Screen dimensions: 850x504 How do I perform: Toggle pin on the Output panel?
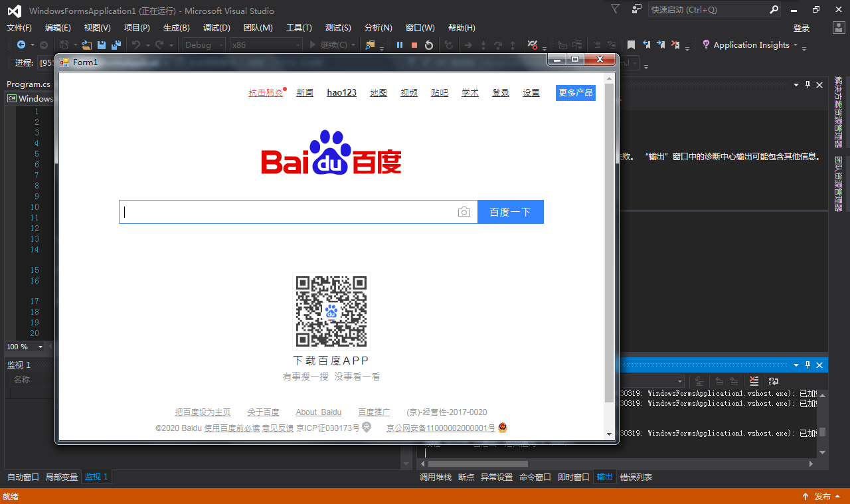[x=808, y=365]
